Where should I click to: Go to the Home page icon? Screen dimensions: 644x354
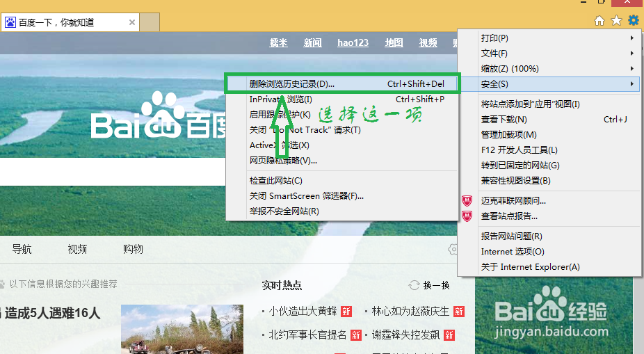pos(599,21)
